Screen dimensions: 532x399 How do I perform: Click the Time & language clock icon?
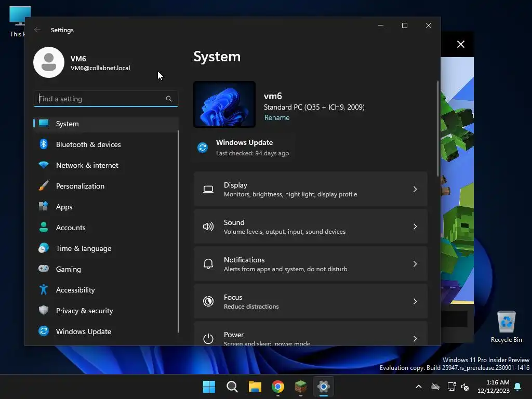tap(44, 248)
